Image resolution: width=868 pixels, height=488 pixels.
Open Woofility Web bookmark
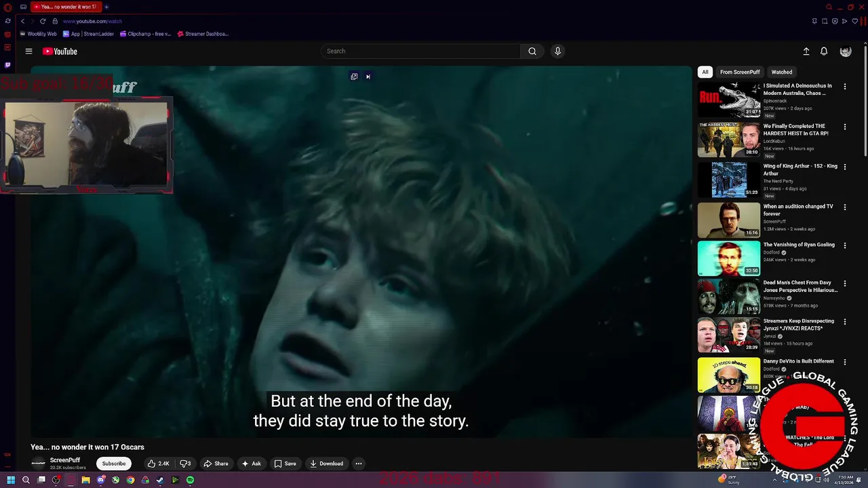point(39,34)
